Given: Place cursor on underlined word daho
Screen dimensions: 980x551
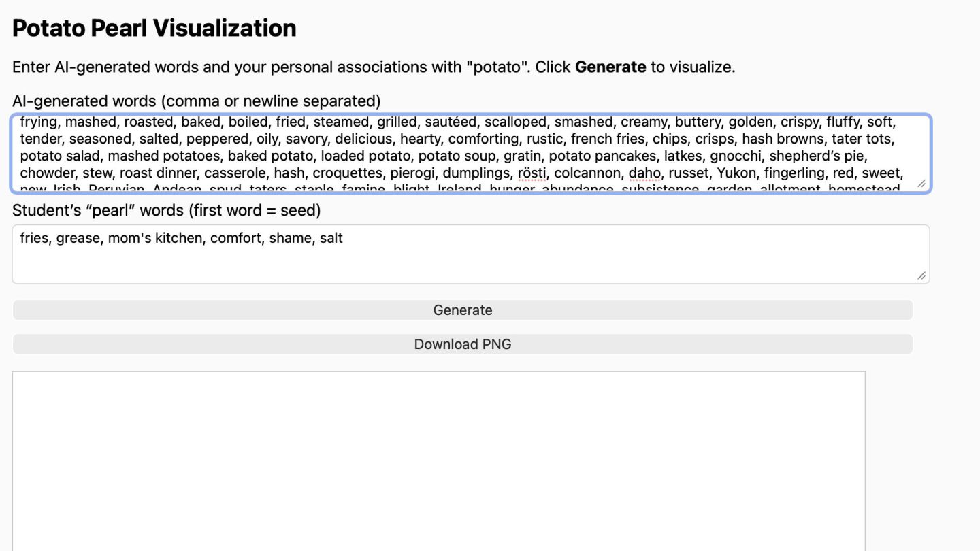Looking at the screenshot, I should point(644,173).
